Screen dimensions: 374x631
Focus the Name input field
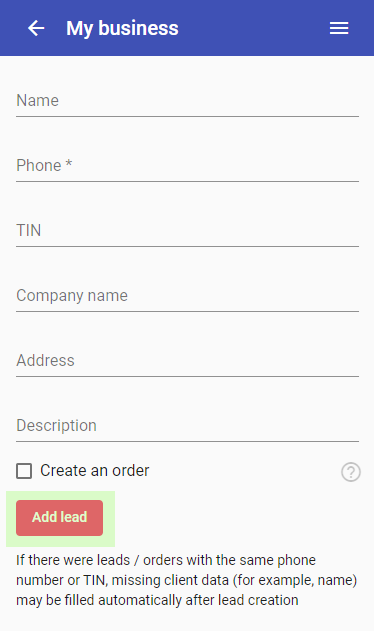[187, 101]
